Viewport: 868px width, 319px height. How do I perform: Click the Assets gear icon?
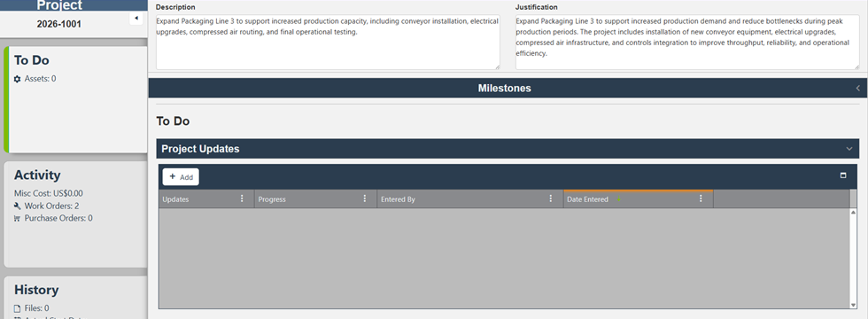[17, 79]
